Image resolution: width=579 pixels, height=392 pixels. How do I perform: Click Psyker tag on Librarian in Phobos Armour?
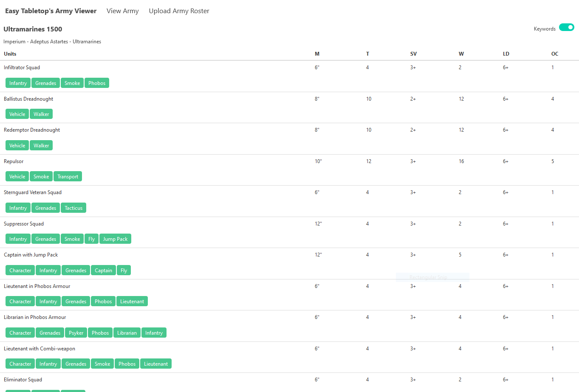[76, 333]
